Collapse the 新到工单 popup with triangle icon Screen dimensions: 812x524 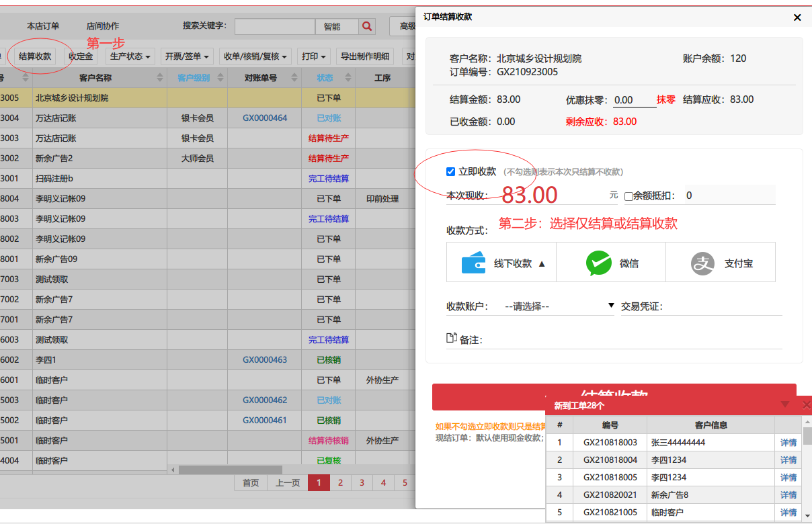click(x=785, y=404)
